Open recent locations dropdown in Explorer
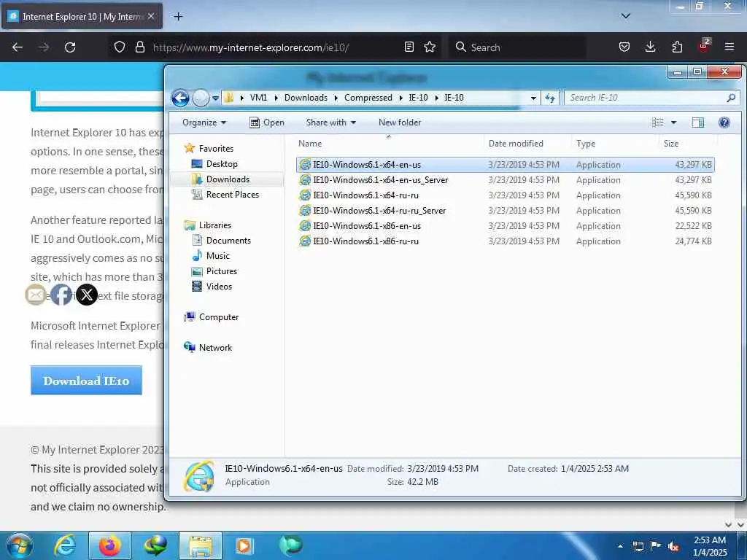This screenshot has height=560, width=747. click(x=215, y=98)
